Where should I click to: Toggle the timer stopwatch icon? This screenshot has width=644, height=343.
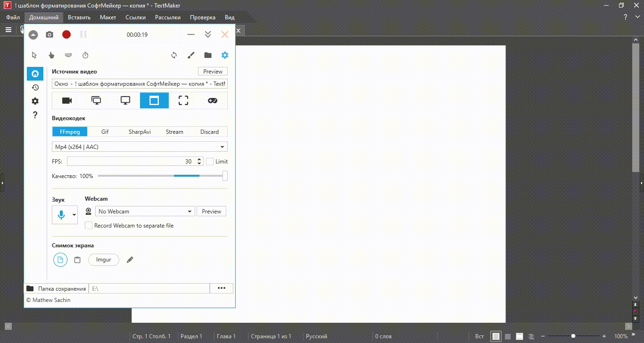(85, 55)
